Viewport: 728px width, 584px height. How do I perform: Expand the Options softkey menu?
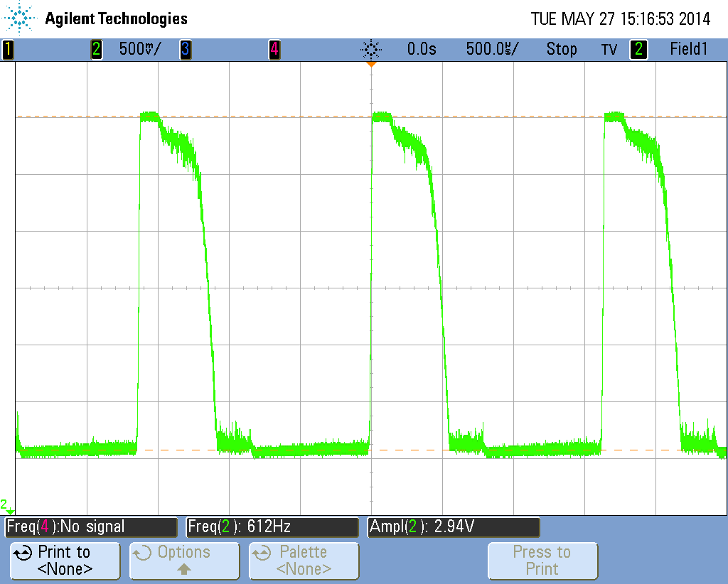pos(184,561)
